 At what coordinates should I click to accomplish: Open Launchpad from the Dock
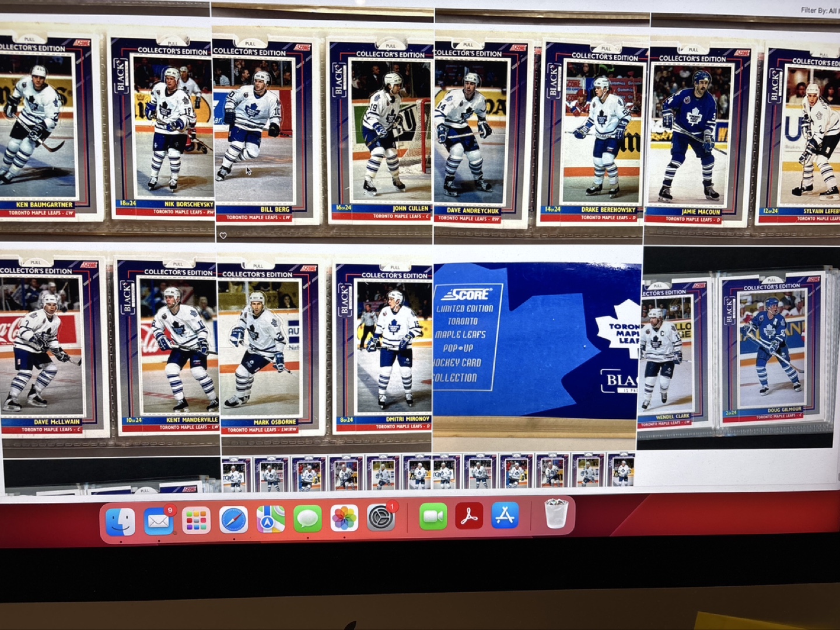195,520
